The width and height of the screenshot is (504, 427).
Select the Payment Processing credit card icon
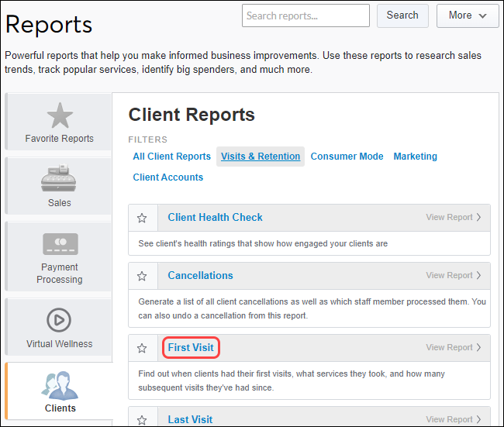[x=60, y=244]
